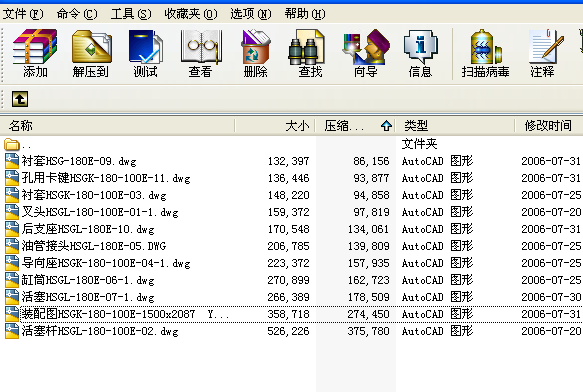Click DWG file icon of 装配图HSGK-180-100E-1500x2087
The width and height of the screenshot is (583, 392).
(x=12, y=314)
